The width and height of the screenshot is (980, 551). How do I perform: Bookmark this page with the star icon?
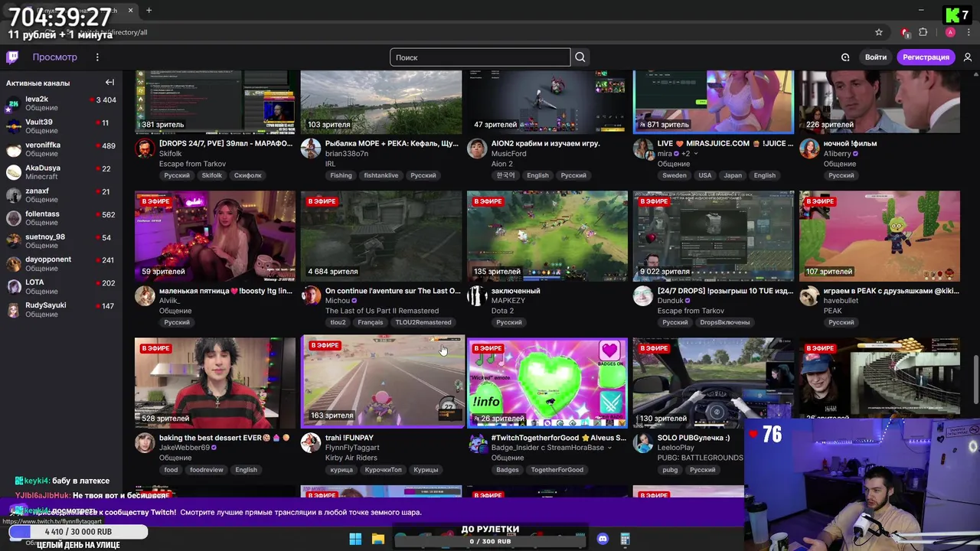coord(879,32)
